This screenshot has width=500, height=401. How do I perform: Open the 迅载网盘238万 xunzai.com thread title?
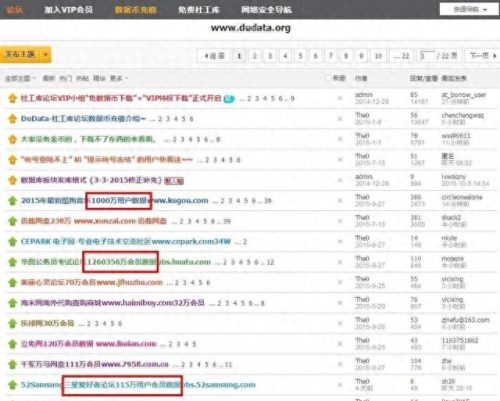93,221
